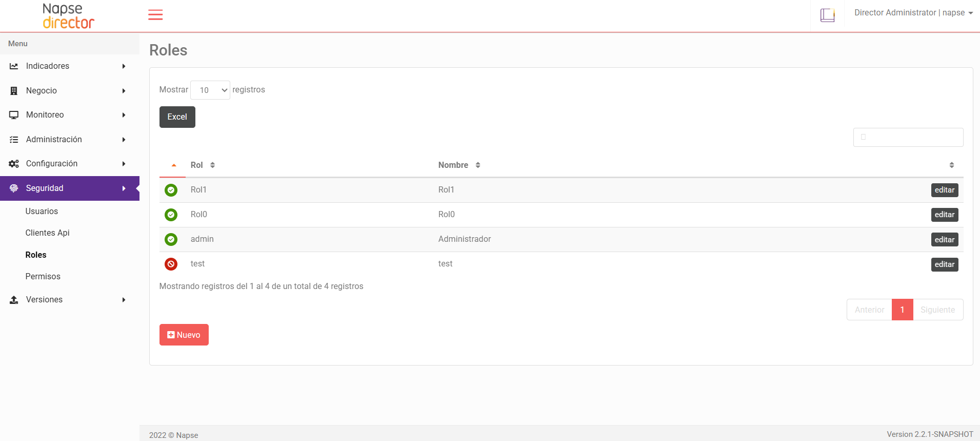The width and height of the screenshot is (980, 441).
Task: Toggle the green status icon for admin
Action: click(171, 239)
